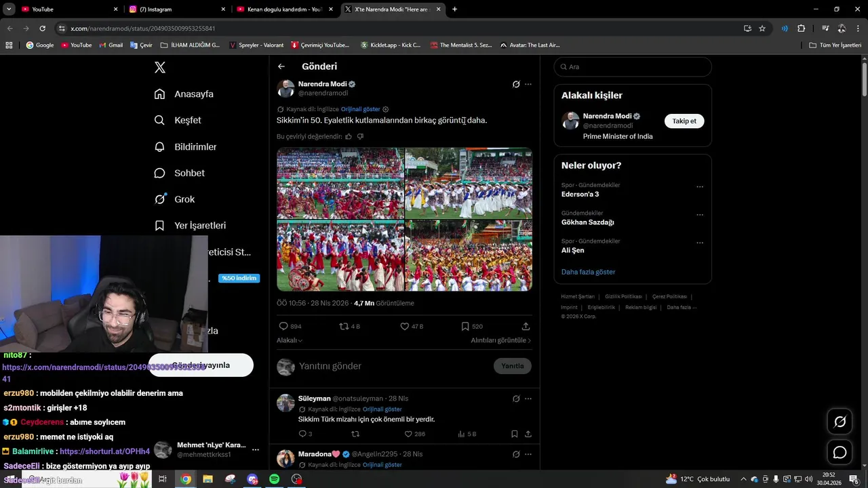Open Bildirimler in the sidebar
This screenshot has height=488, width=868.
click(185, 146)
